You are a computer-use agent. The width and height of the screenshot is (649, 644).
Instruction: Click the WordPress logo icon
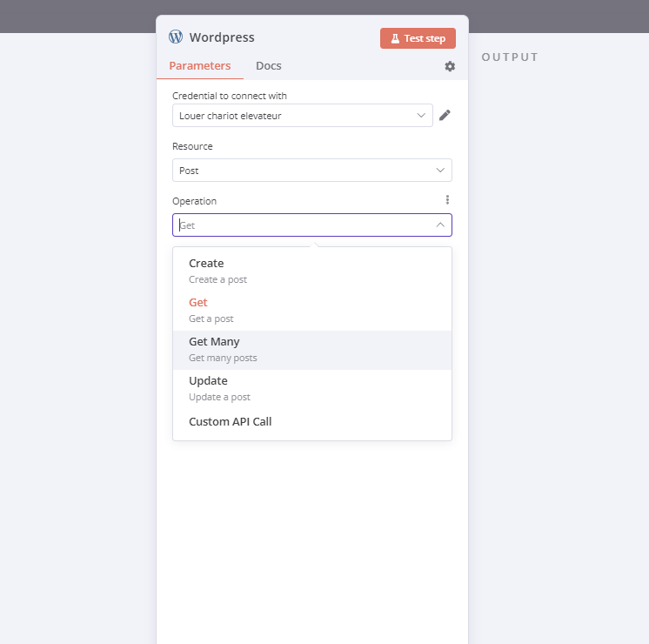[x=176, y=37]
